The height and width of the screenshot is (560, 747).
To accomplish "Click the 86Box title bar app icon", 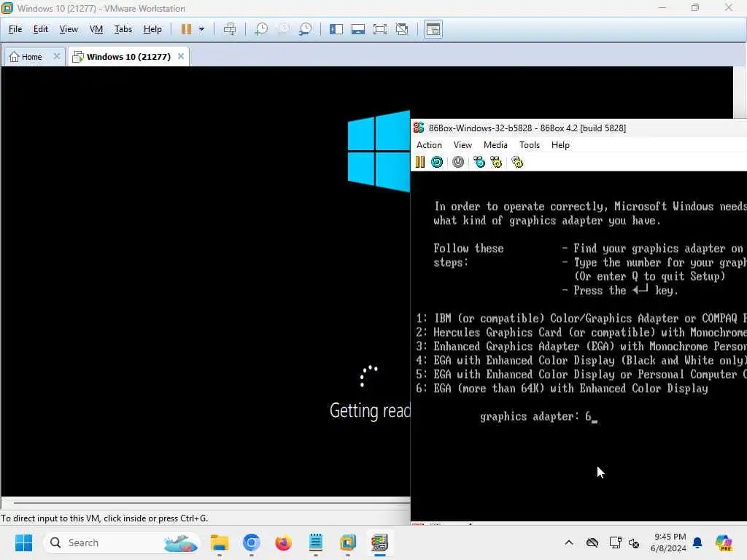I will (x=419, y=128).
